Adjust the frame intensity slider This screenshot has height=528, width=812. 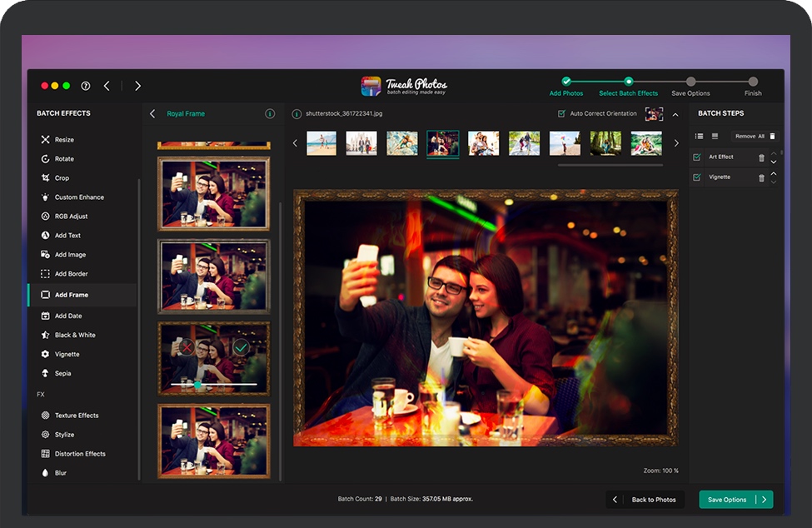point(198,385)
